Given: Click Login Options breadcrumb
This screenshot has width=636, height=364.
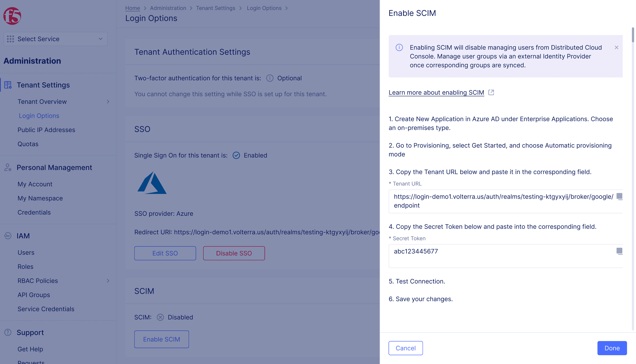Looking at the screenshot, I should (264, 8).
